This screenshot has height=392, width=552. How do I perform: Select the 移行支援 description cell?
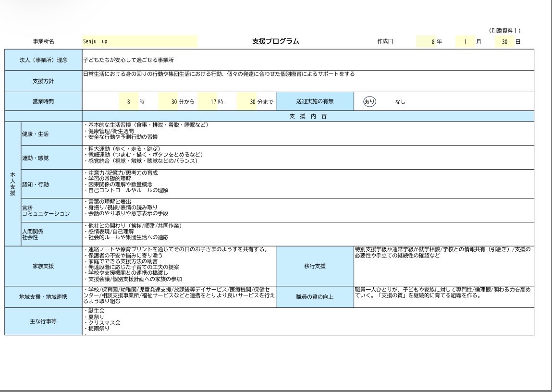(x=443, y=266)
